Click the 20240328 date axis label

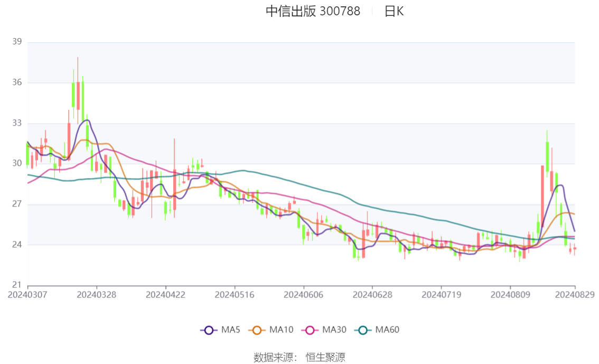pyautogui.click(x=97, y=295)
